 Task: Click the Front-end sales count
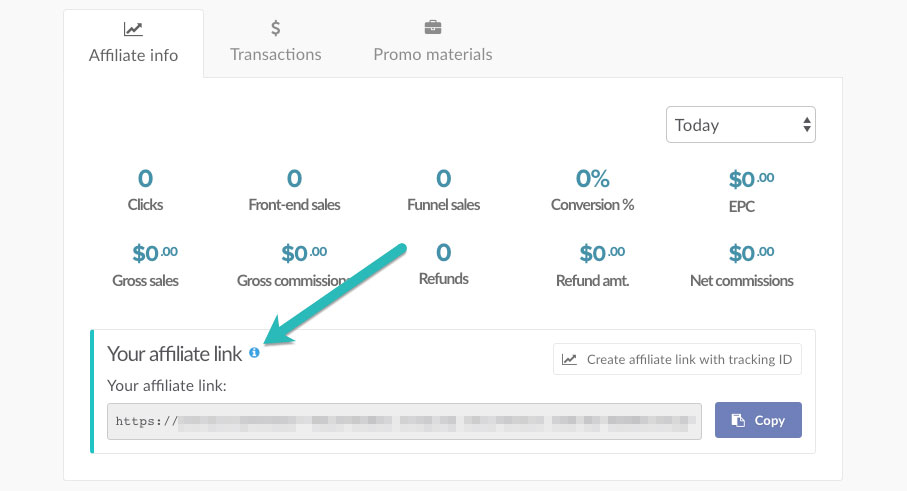coord(294,178)
